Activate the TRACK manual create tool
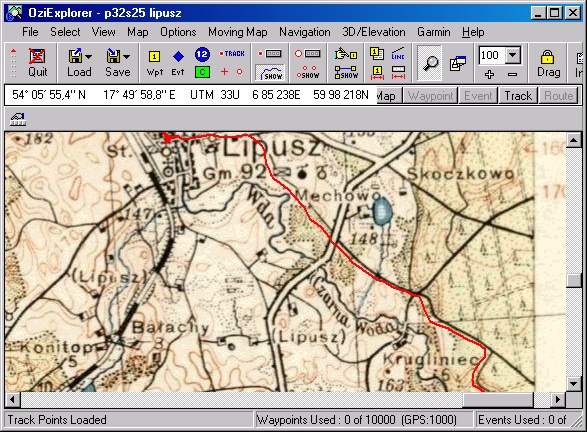The image size is (587, 432). [232, 54]
